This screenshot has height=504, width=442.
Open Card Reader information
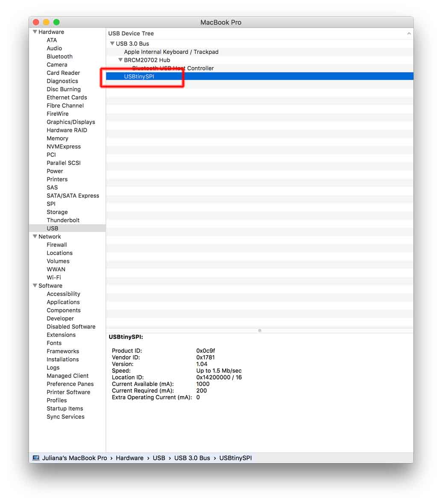tap(64, 73)
